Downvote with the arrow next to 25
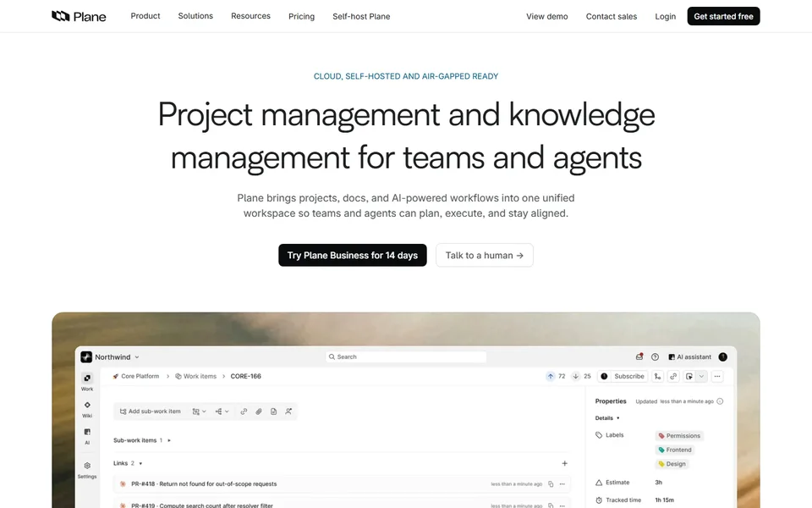This screenshot has height=508, width=812. 575,376
